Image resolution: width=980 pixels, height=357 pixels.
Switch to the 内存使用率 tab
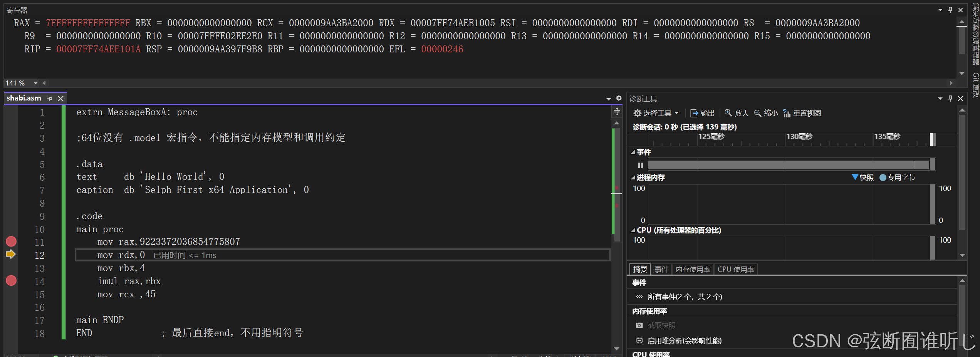693,269
